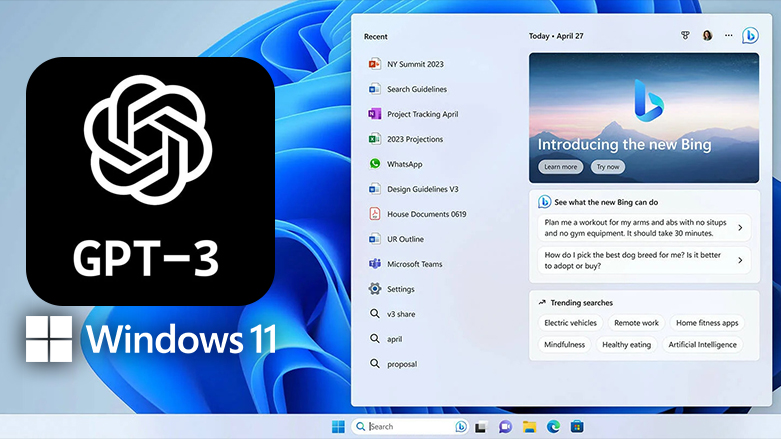Click the v3 share recent search text
The width and height of the screenshot is (781, 439).
401,314
